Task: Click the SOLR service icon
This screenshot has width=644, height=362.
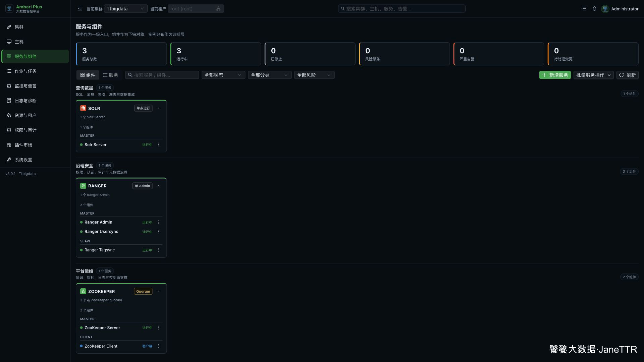Action: pos(83,108)
